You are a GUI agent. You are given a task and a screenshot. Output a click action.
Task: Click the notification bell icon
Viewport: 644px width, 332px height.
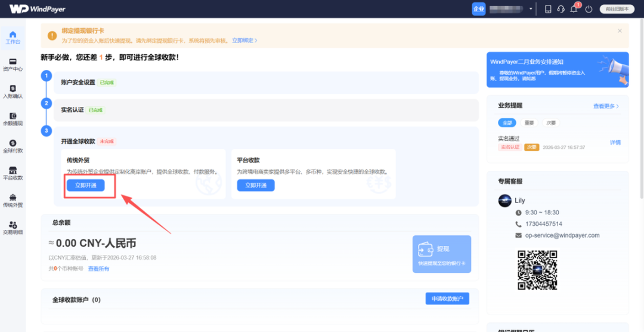[x=574, y=9]
